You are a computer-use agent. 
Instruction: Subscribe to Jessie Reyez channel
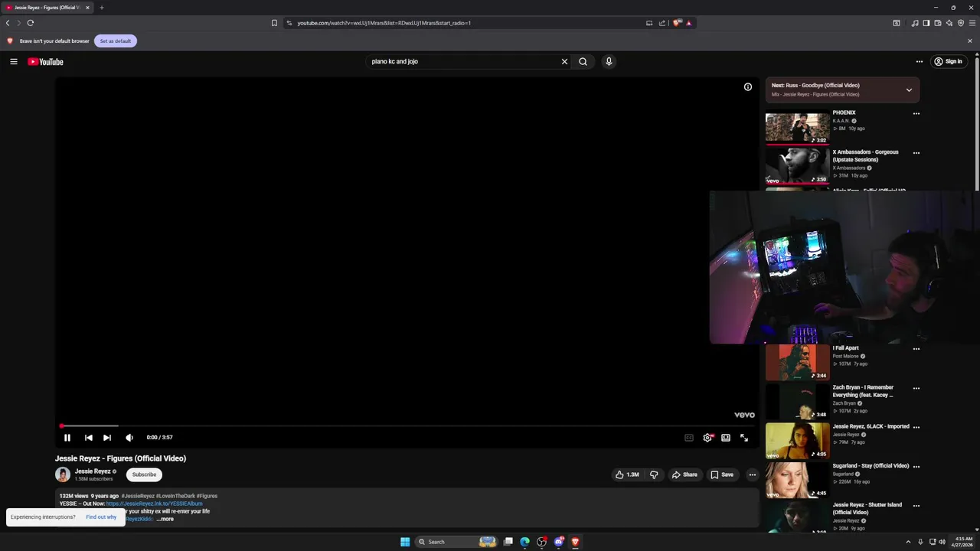144,474
